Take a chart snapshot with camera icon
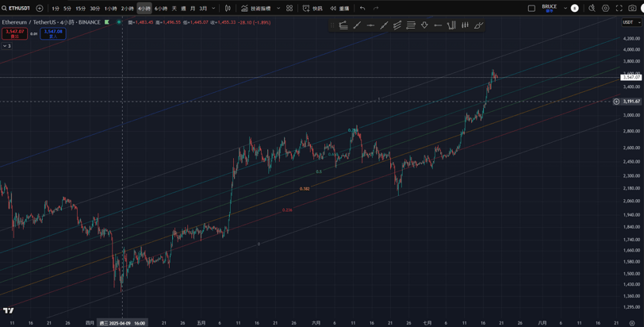This screenshot has width=644, height=327. click(x=633, y=8)
